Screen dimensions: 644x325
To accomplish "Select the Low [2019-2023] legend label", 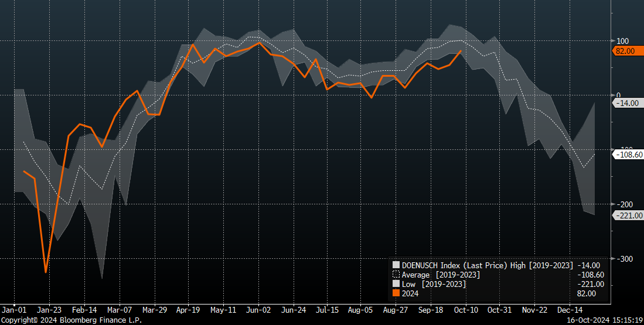I will click(434, 284).
